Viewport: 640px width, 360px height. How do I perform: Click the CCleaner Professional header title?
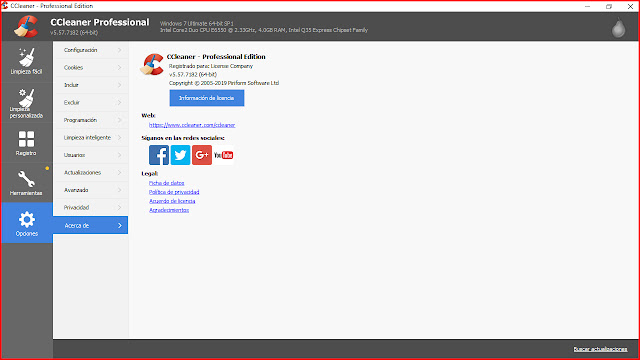tap(100, 22)
